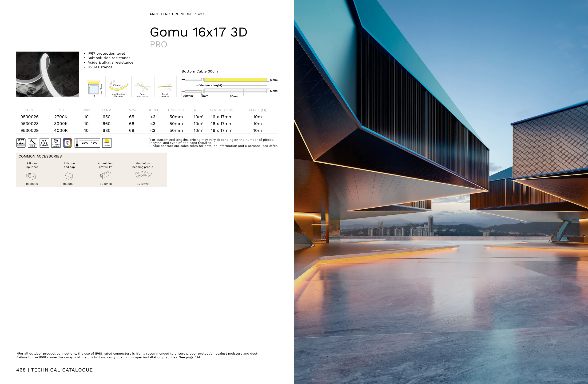The image size is (588, 384).
Task: Click product code 9530026 in table
Action: click(29, 117)
